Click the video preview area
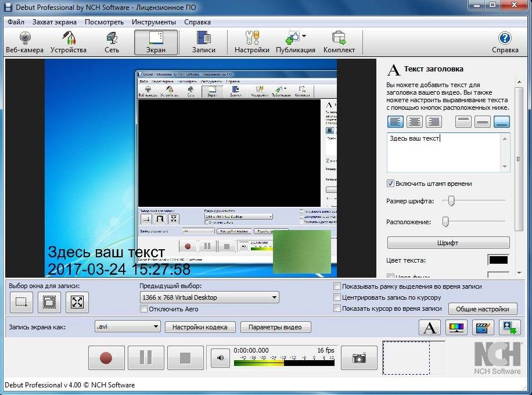This screenshot has width=532, height=395. coord(190,168)
